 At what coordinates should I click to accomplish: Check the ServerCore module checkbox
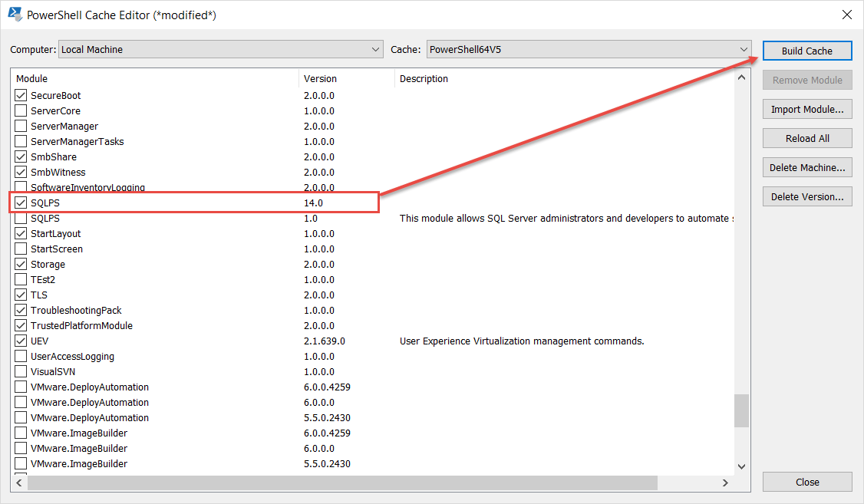pos(20,110)
